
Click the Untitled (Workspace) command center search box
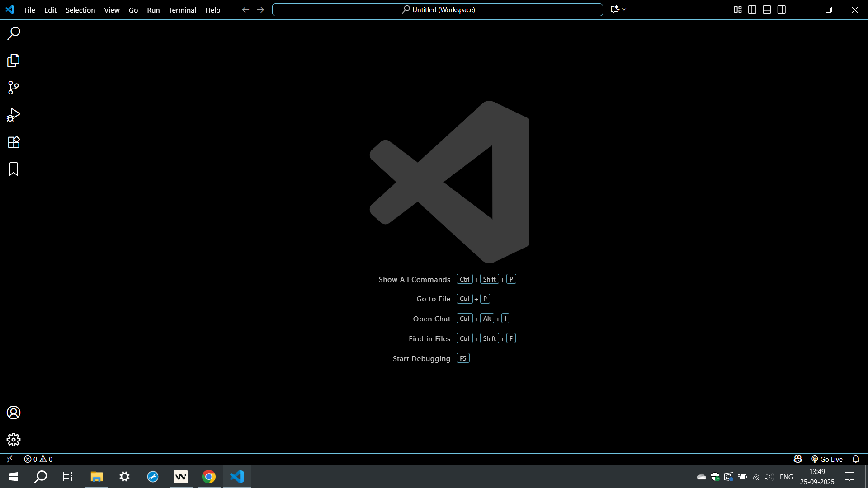437,9
